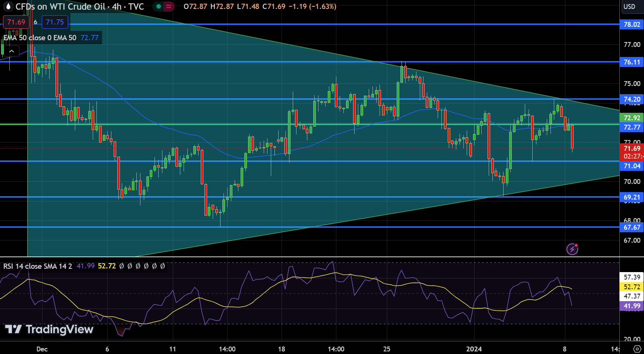Select the 78.02 horizontal line price label
This screenshot has width=644, height=354.
(632, 25)
